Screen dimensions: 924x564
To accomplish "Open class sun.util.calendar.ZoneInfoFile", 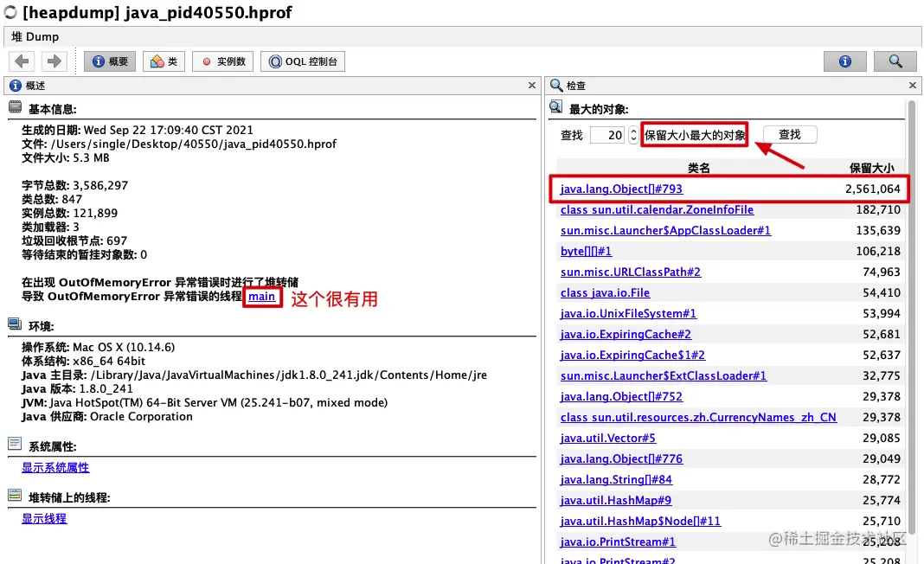I will [x=657, y=210].
